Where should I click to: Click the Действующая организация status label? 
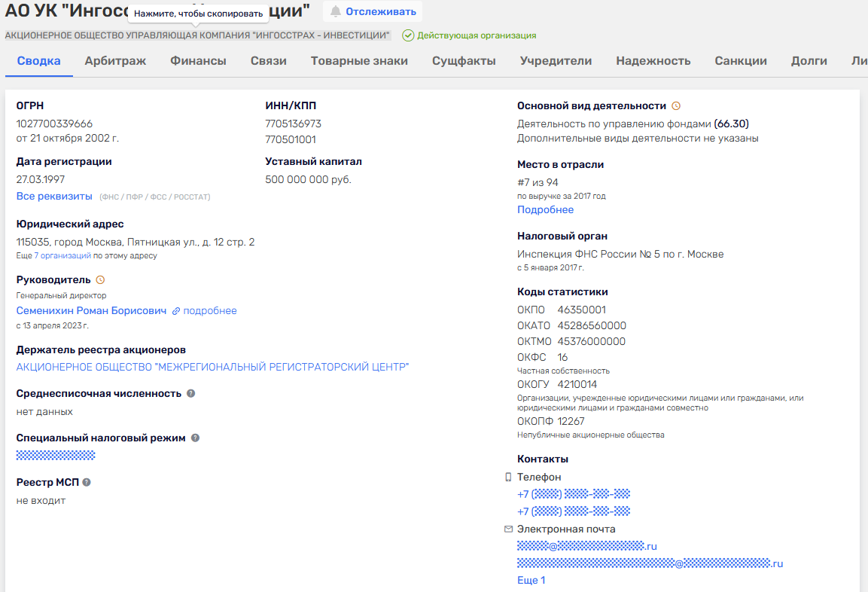click(x=477, y=35)
